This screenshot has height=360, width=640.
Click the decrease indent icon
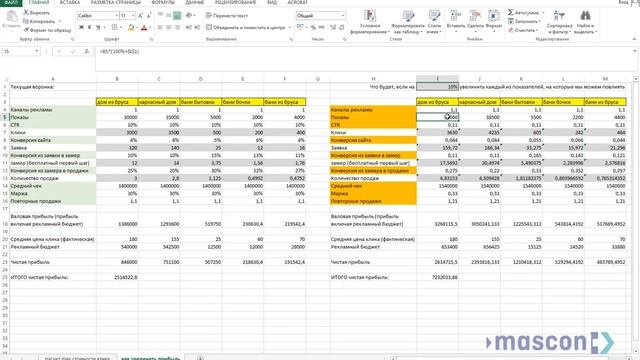(189, 27)
